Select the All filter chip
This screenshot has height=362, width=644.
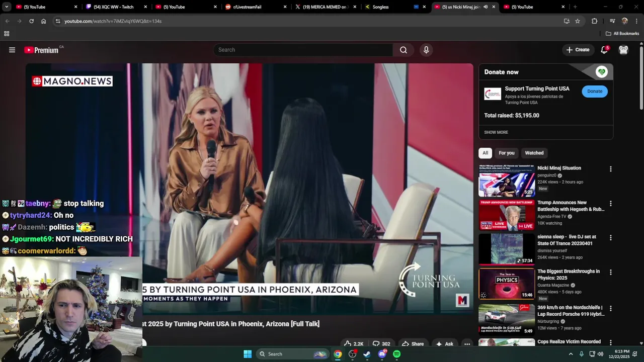point(485,153)
